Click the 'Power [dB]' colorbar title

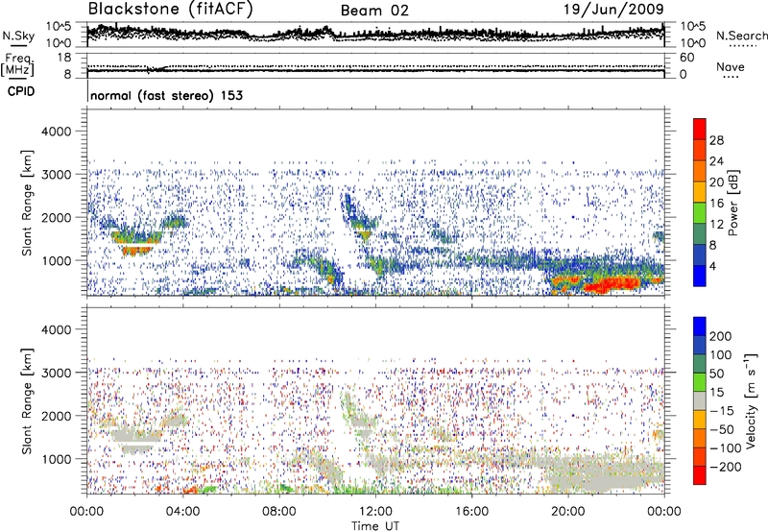tap(733, 203)
